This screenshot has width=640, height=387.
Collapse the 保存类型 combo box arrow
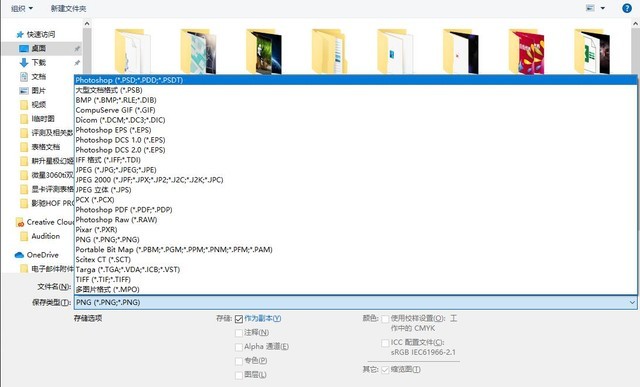point(632,302)
